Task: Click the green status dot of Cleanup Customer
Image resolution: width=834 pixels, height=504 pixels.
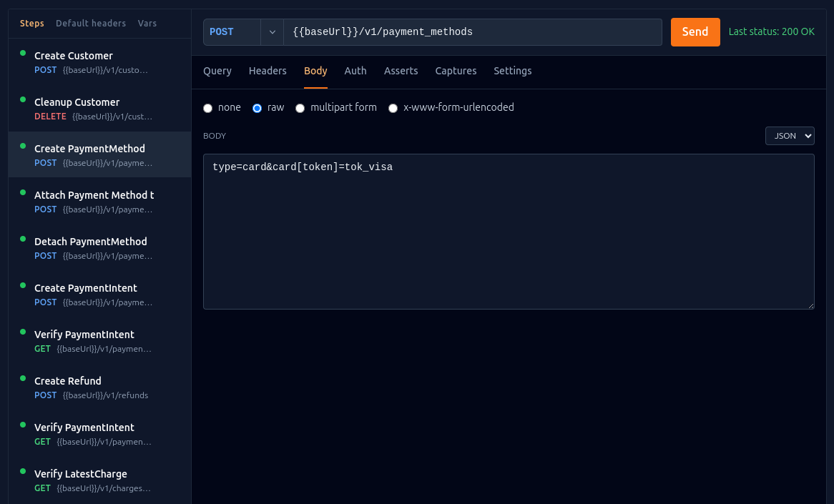Action: (x=23, y=99)
